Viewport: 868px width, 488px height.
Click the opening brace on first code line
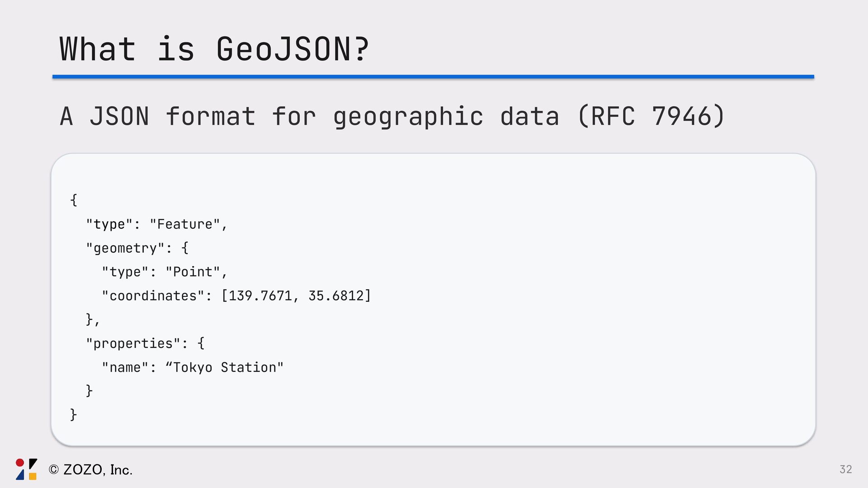tap(74, 200)
